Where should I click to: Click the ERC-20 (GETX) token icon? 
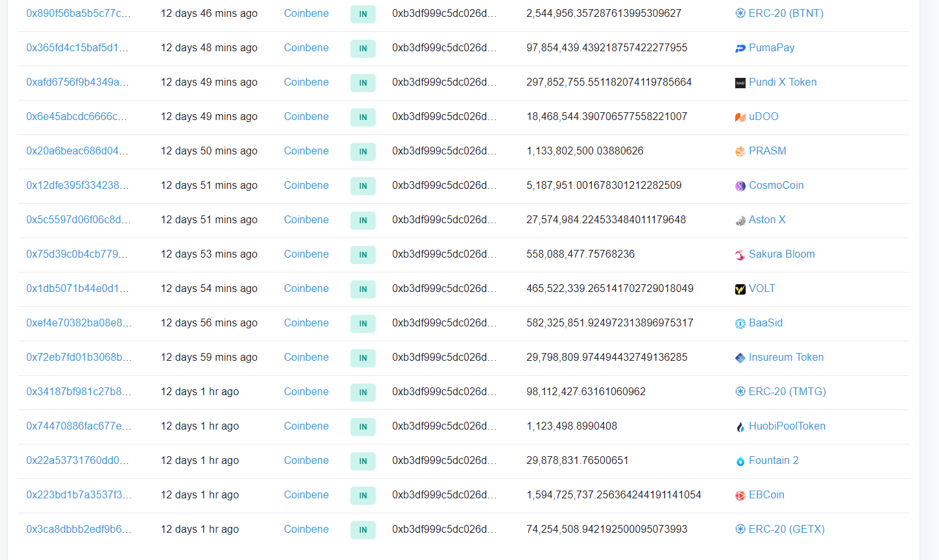click(x=740, y=530)
